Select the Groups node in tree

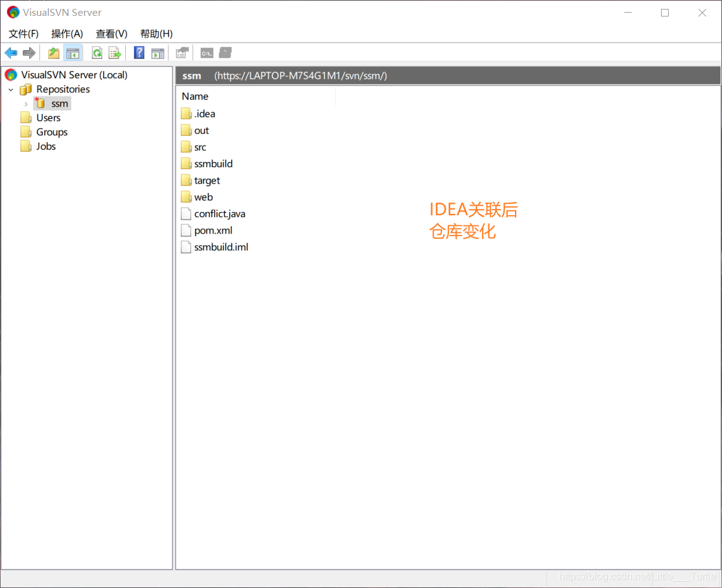52,132
